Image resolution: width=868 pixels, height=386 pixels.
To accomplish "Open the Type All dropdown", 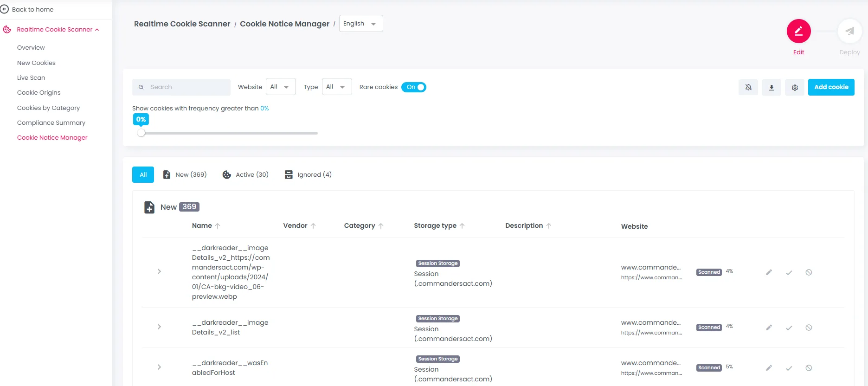I will point(337,87).
